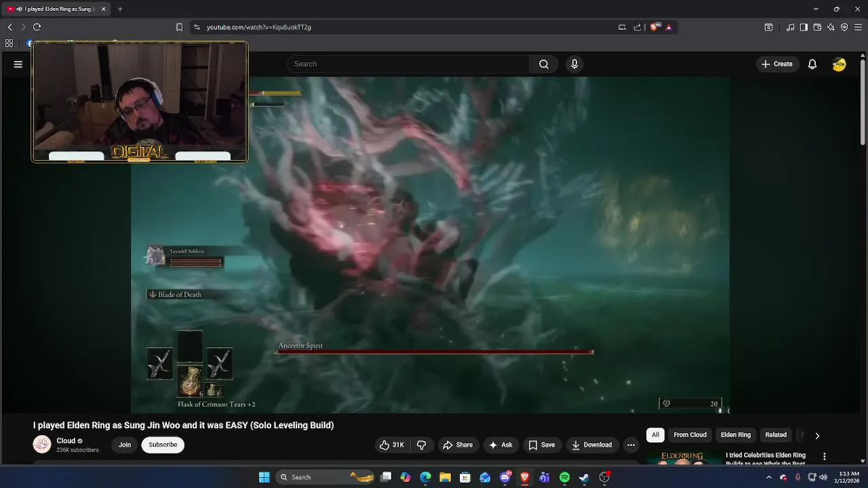Save video to a playlist

[542, 445]
